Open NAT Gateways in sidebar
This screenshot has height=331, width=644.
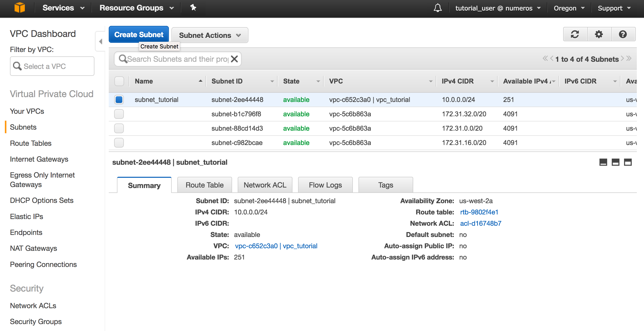(x=34, y=248)
